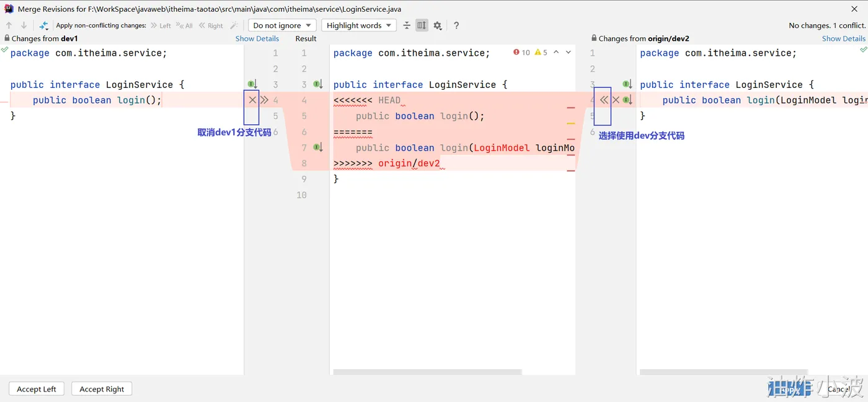Click interface gutter icon, right pane line 3

pos(627,84)
